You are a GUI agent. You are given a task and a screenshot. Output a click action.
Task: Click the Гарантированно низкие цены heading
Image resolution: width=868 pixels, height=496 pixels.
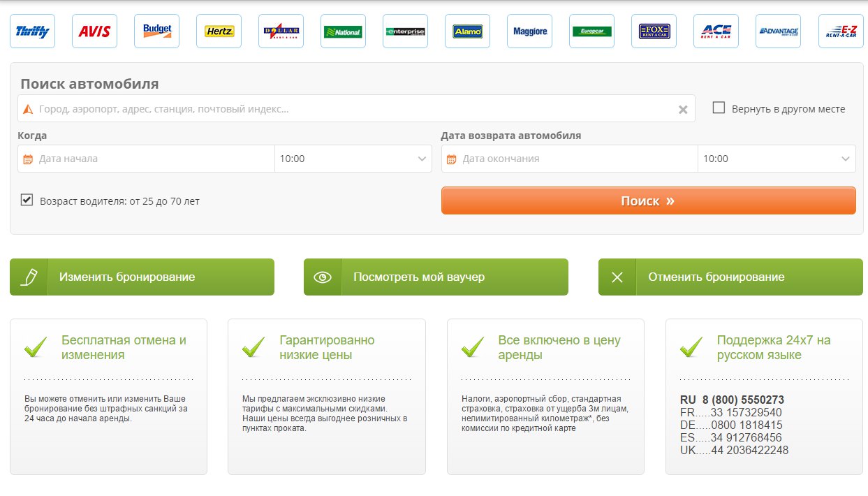(x=327, y=348)
